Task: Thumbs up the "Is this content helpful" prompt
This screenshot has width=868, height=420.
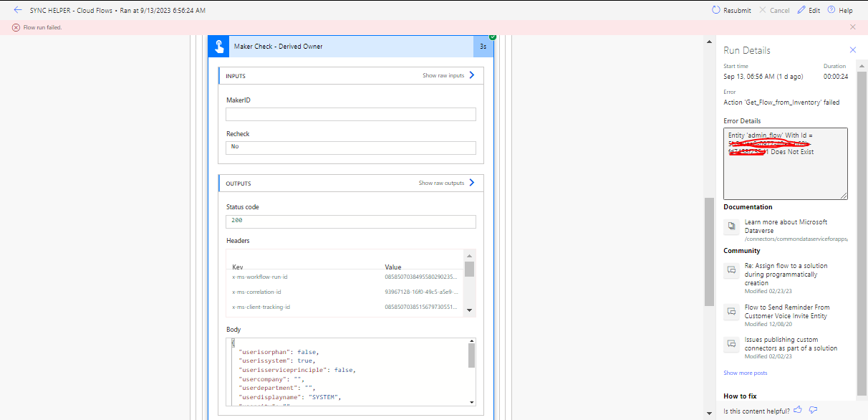Action: click(797, 409)
